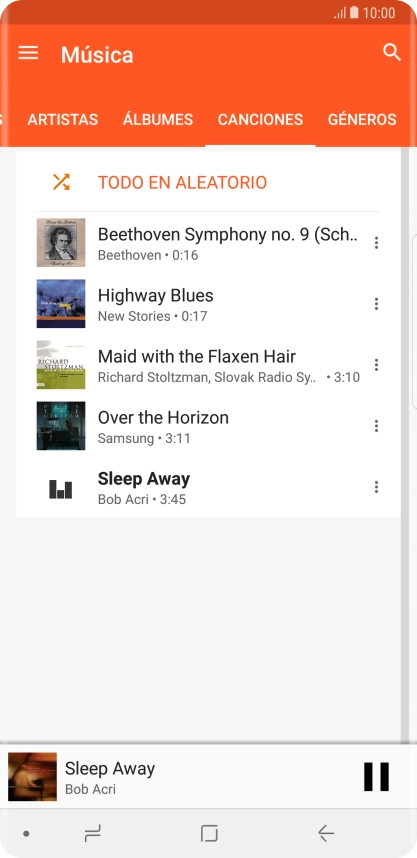Open the Géneros tab
This screenshot has width=417, height=858.
(x=362, y=119)
